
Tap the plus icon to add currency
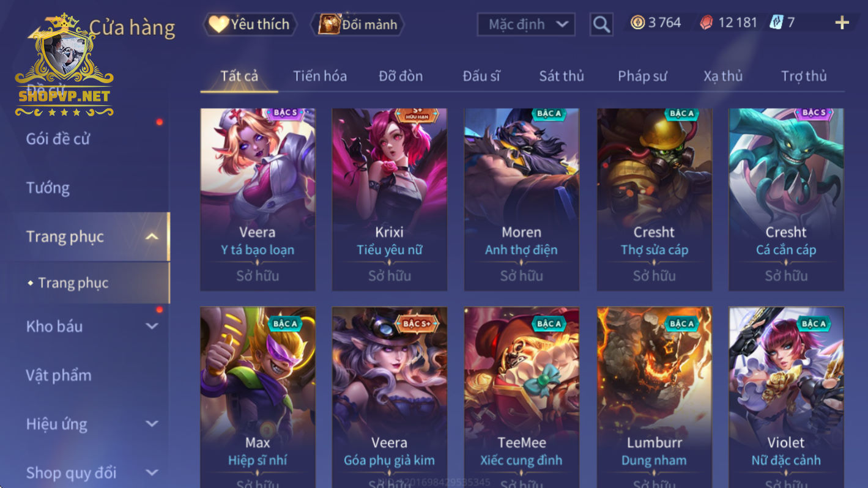(x=842, y=23)
